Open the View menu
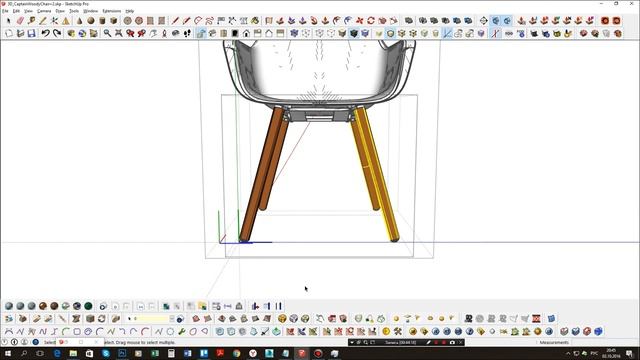 click(x=28, y=11)
